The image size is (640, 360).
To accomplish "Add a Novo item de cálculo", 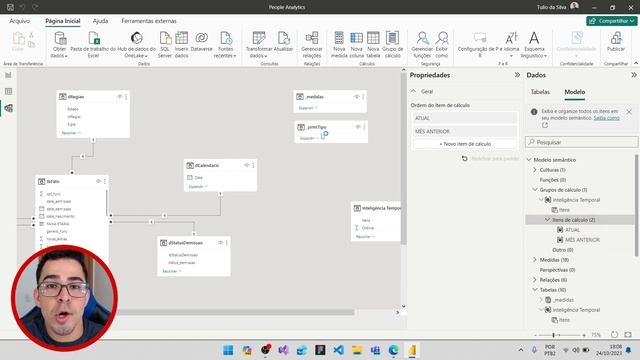I will click(x=465, y=144).
